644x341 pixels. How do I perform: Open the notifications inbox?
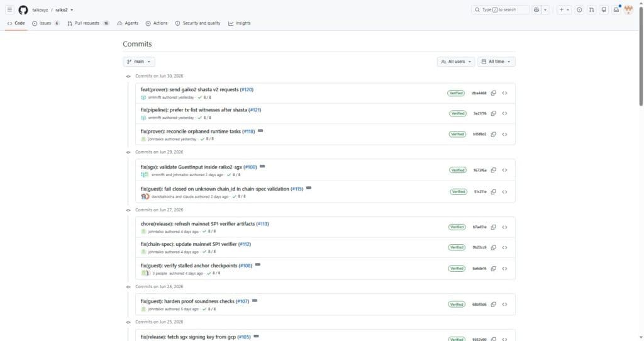coord(616,9)
